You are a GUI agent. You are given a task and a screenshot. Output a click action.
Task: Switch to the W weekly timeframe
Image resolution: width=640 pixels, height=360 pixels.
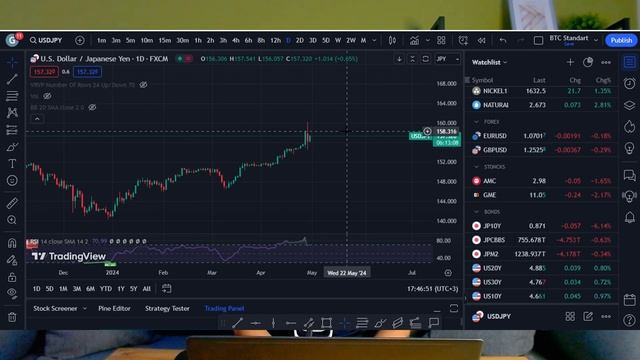[x=338, y=40]
